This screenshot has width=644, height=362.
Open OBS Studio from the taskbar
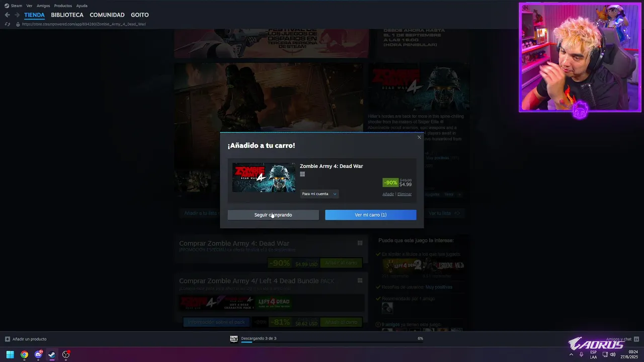[x=66, y=354]
